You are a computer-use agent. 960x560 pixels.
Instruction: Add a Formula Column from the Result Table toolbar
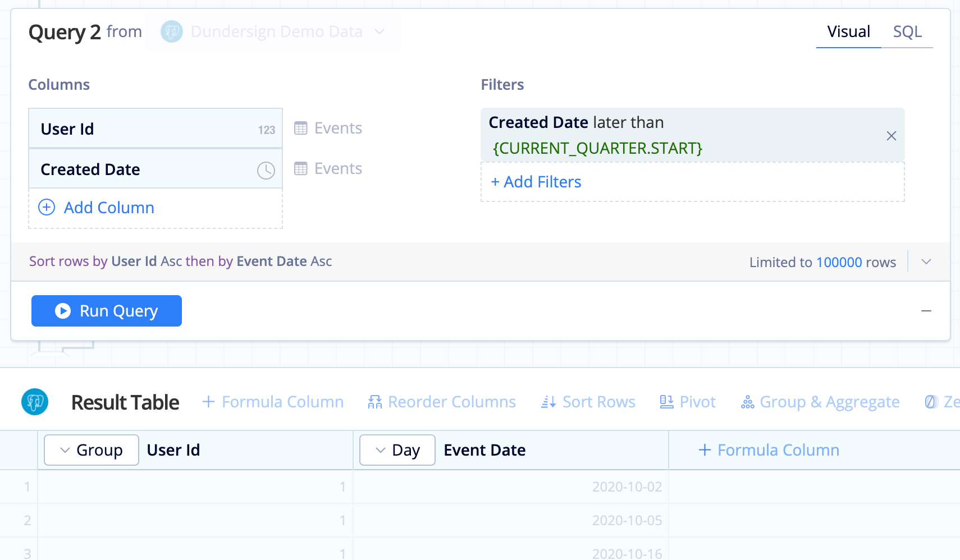tap(273, 402)
